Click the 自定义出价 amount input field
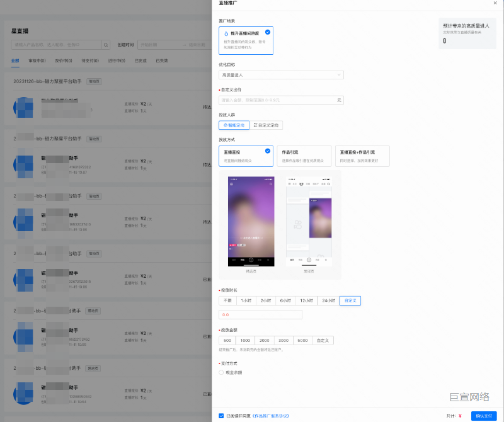Viewport: 504px width, 422px height. (x=277, y=100)
